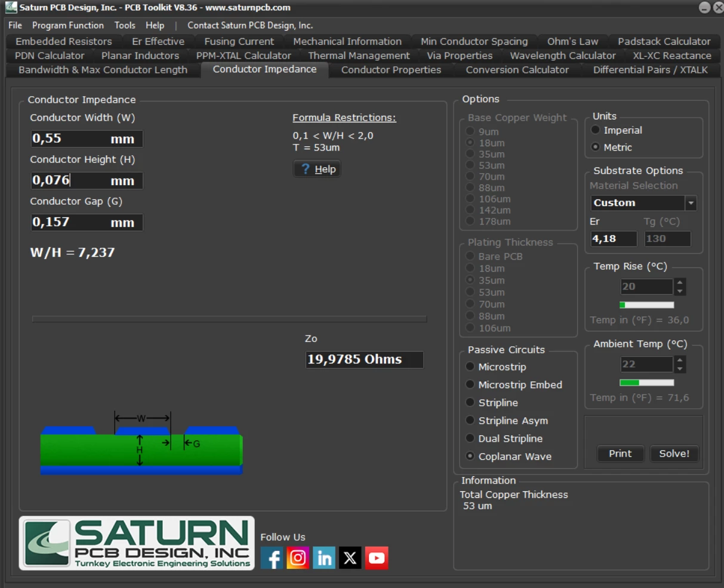The width and height of the screenshot is (724, 588).
Task: Decrease Ambient Temp with down arrow
Action: [680, 368]
